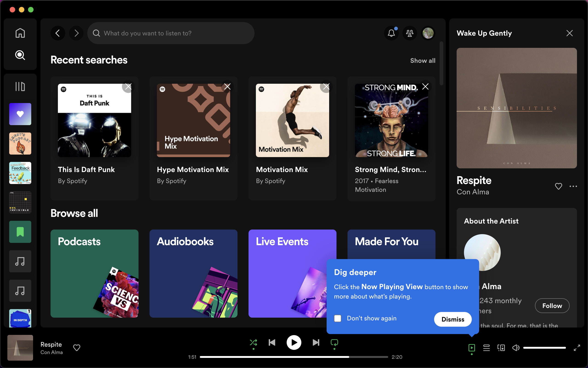Viewport: 588px width, 368px height.
Task: Navigate back with the left arrow
Action: [58, 33]
